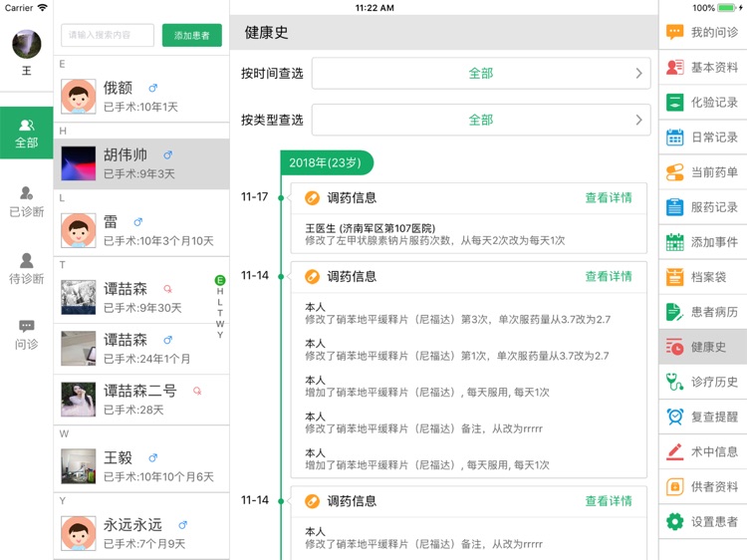Open 设置患者 gear icon
Viewport: 747px width, 560px height.
pyautogui.click(x=674, y=522)
